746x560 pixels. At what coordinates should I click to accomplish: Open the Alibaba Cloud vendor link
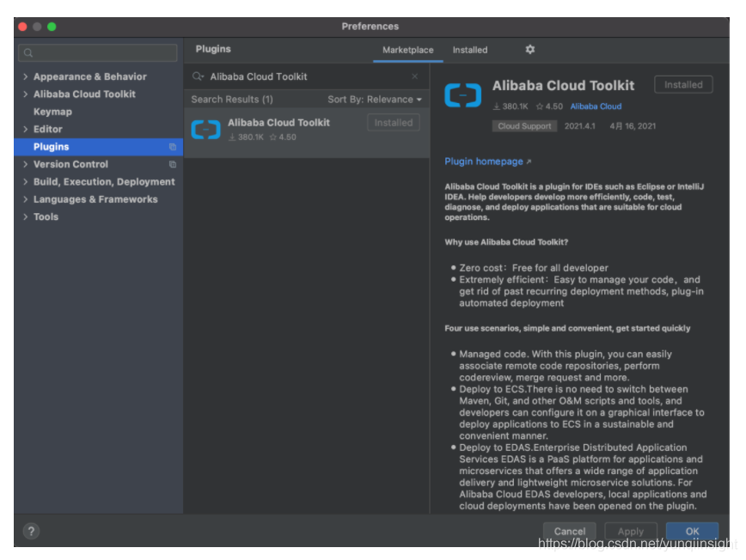(x=596, y=107)
